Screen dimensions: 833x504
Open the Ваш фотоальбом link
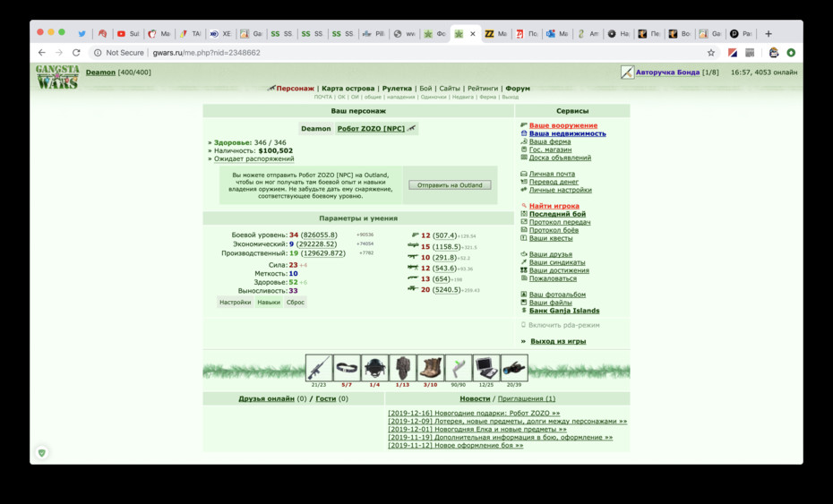(x=557, y=295)
